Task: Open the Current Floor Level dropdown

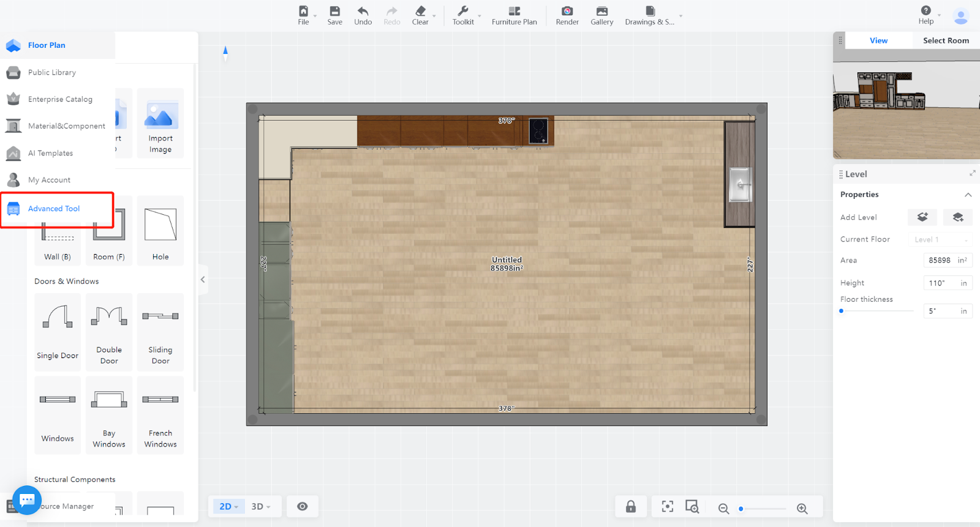Action: tap(941, 239)
